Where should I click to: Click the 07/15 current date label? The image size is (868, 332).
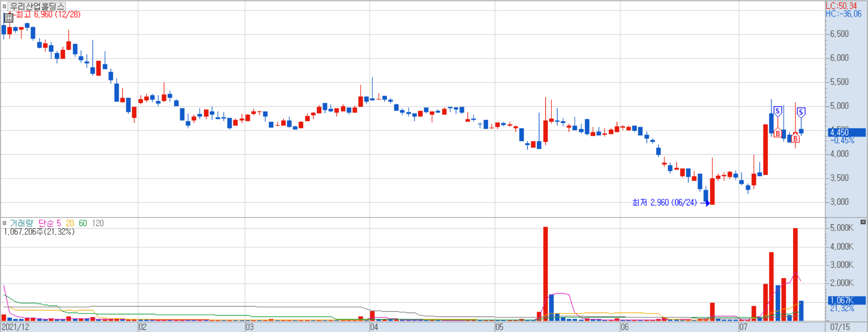pyautogui.click(x=840, y=327)
